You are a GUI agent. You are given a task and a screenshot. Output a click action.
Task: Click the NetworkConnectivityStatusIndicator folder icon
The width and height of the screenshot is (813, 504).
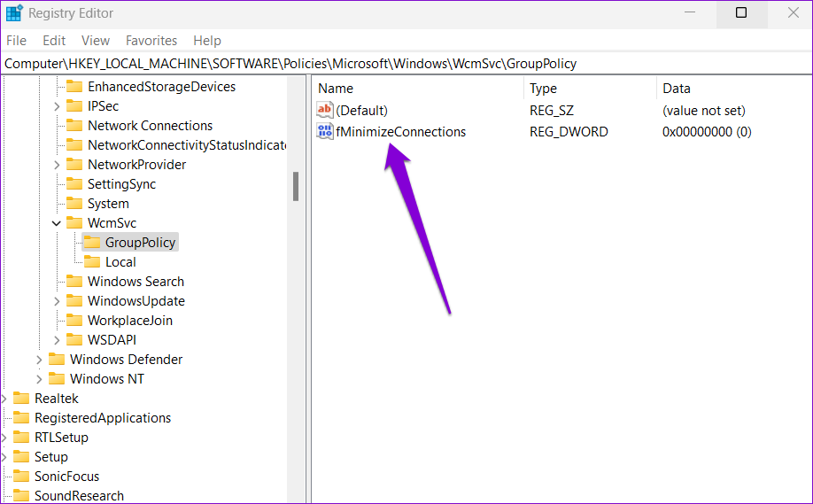(74, 144)
